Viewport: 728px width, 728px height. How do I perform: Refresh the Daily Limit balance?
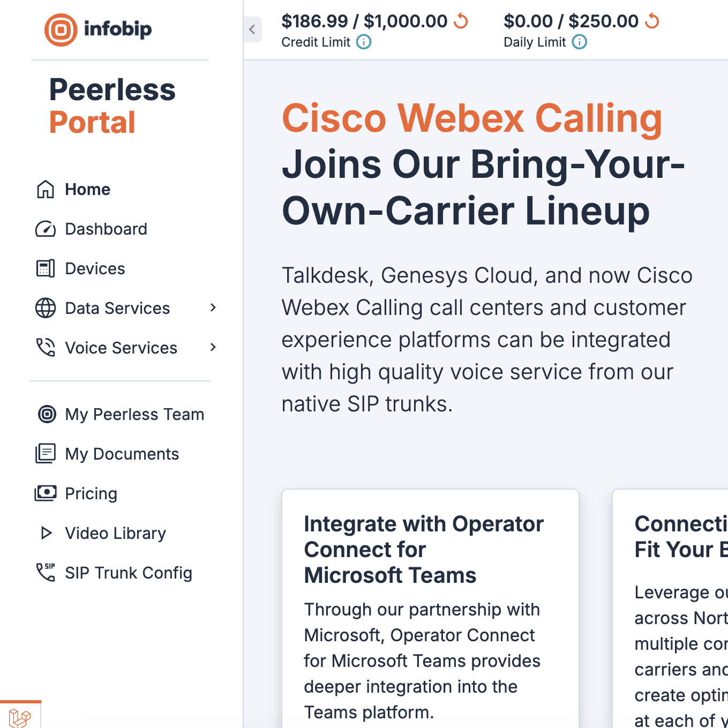click(x=652, y=21)
